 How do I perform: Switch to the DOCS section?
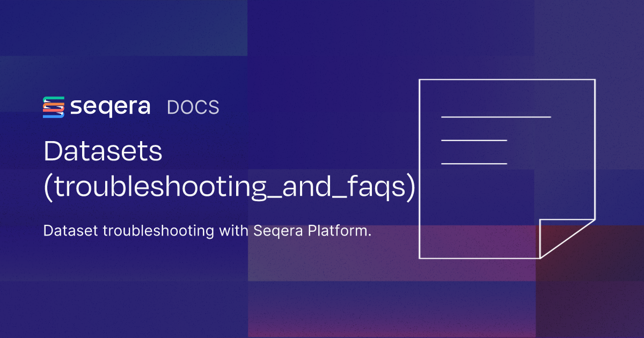(193, 107)
